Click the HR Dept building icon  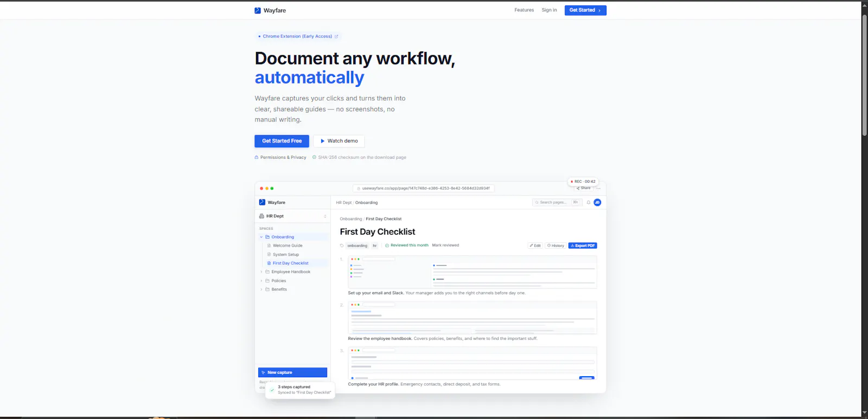(x=261, y=216)
